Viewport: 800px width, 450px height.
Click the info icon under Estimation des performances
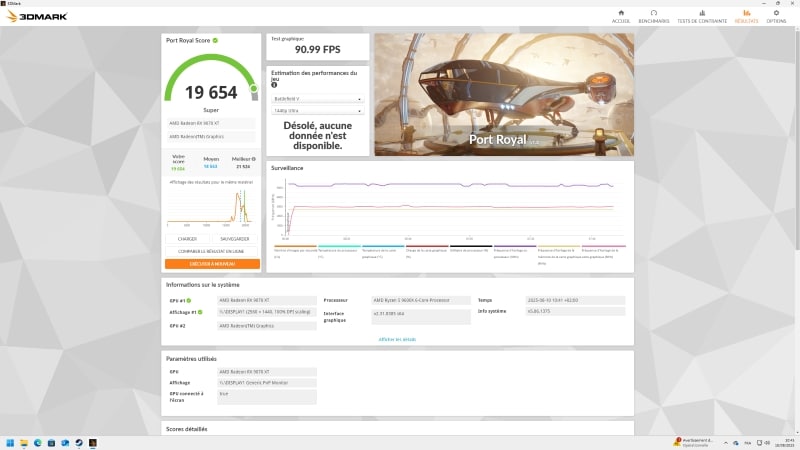coord(274,85)
